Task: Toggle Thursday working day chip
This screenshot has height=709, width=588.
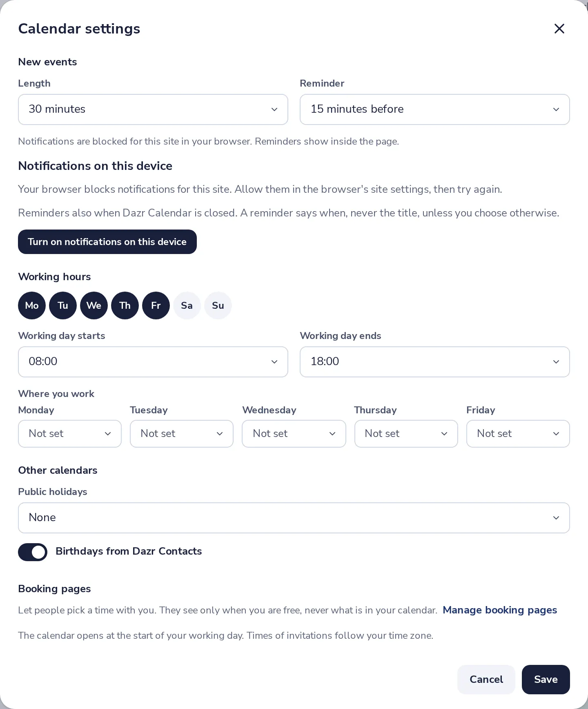Action: pos(125,305)
